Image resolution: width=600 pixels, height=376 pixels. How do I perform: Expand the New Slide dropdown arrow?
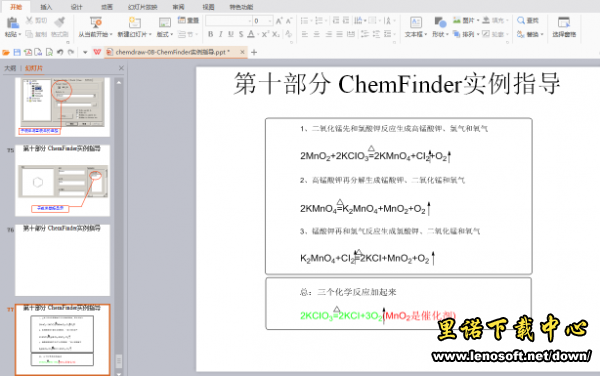[x=150, y=34]
